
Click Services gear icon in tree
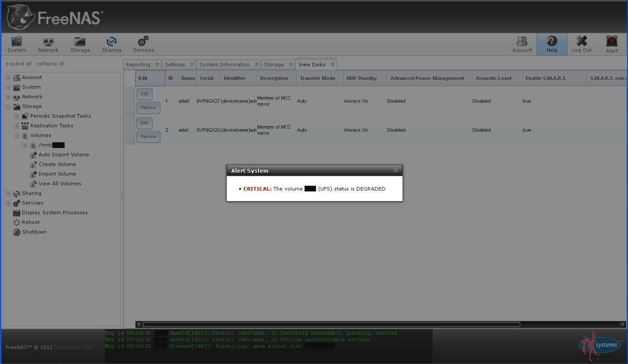[x=17, y=203]
